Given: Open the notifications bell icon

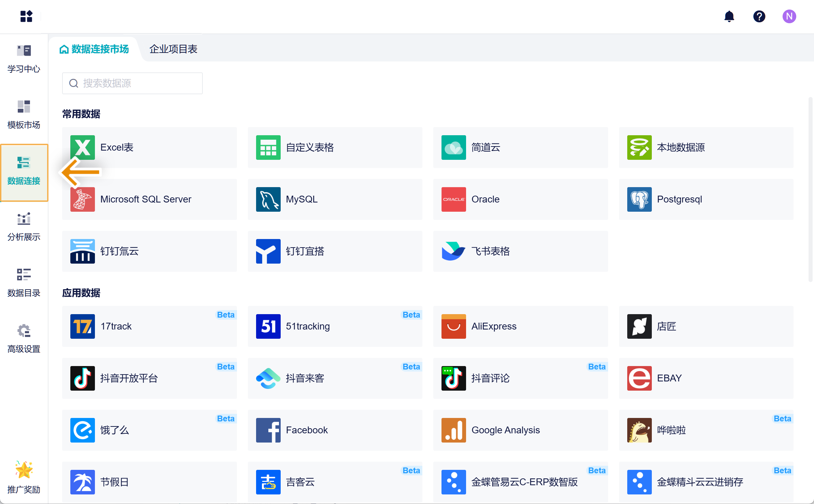Looking at the screenshot, I should (729, 16).
